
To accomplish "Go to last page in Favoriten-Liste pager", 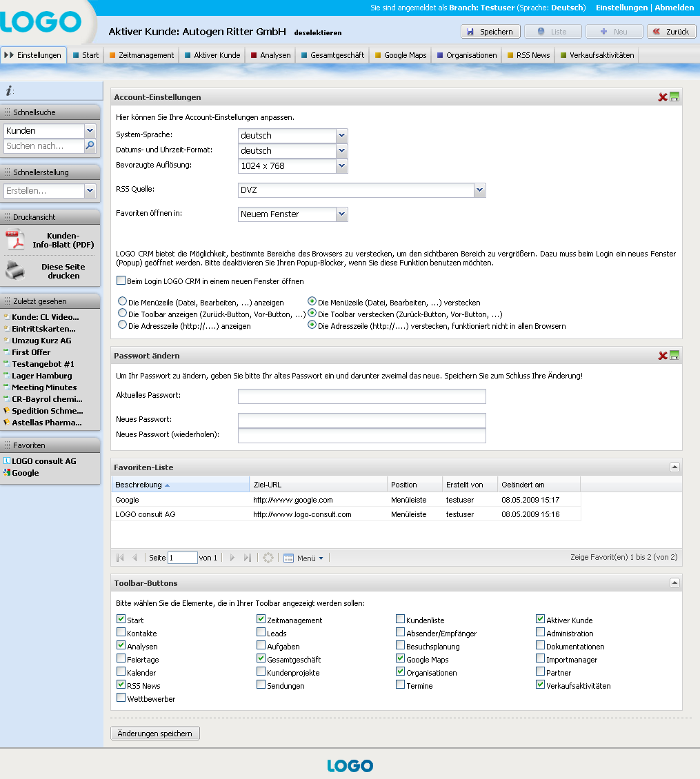I will point(247,558).
